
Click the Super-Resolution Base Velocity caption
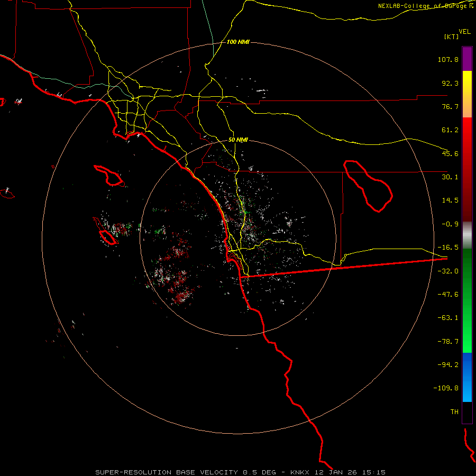tap(241, 472)
